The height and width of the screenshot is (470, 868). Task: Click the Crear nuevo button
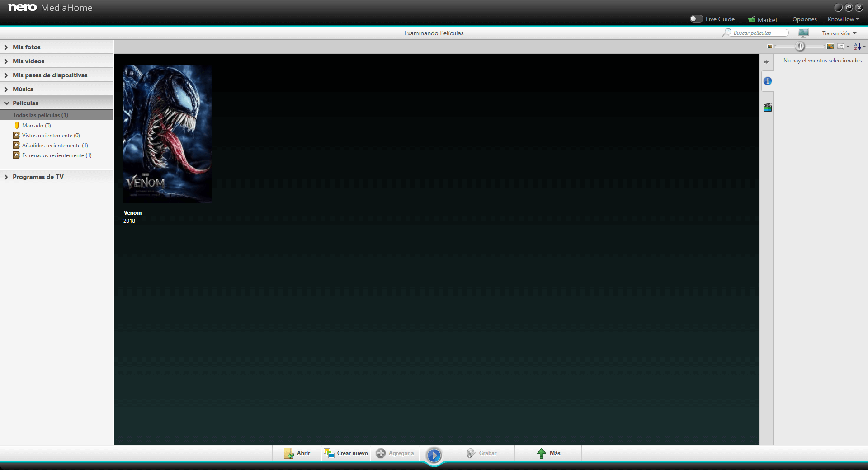tap(346, 453)
